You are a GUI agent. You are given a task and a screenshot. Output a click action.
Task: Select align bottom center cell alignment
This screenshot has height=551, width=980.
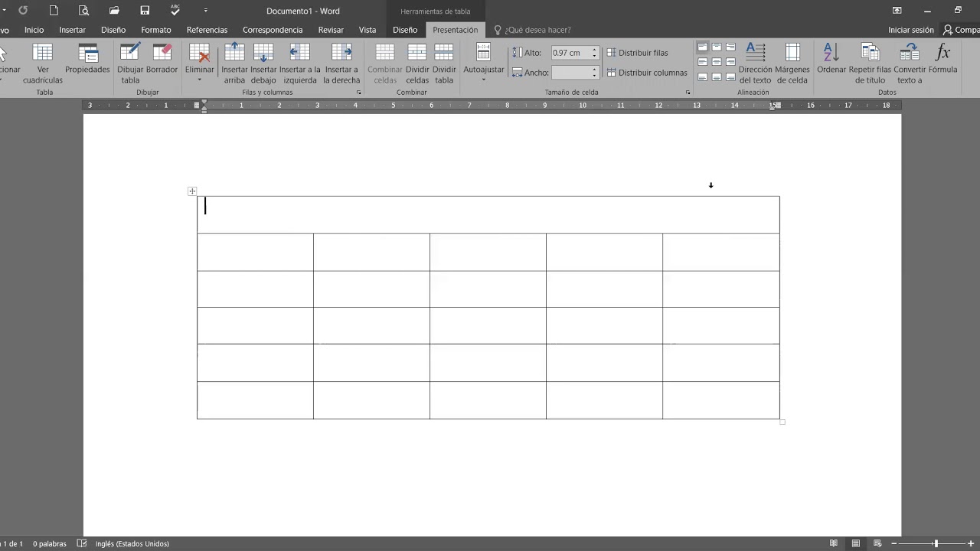717,77
